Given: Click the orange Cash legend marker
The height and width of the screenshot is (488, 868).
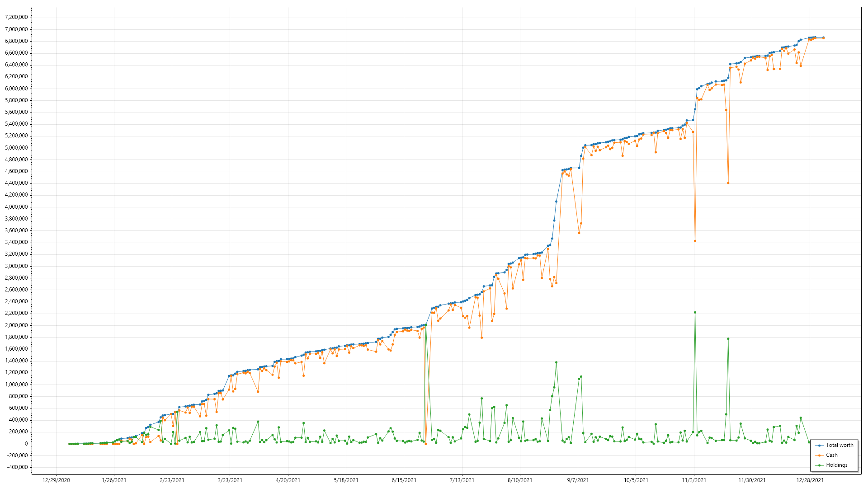Looking at the screenshot, I should [x=820, y=455].
